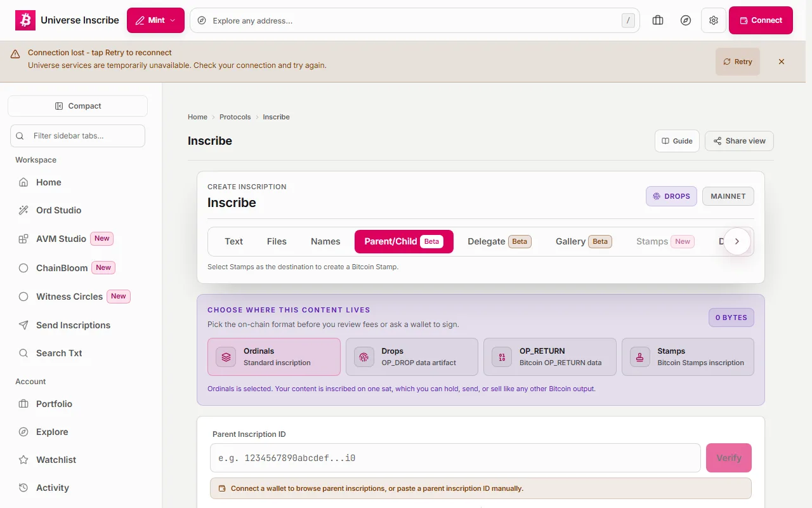The width and height of the screenshot is (812, 508).
Task: Toggle Compact sidebar mode
Action: pyautogui.click(x=77, y=106)
